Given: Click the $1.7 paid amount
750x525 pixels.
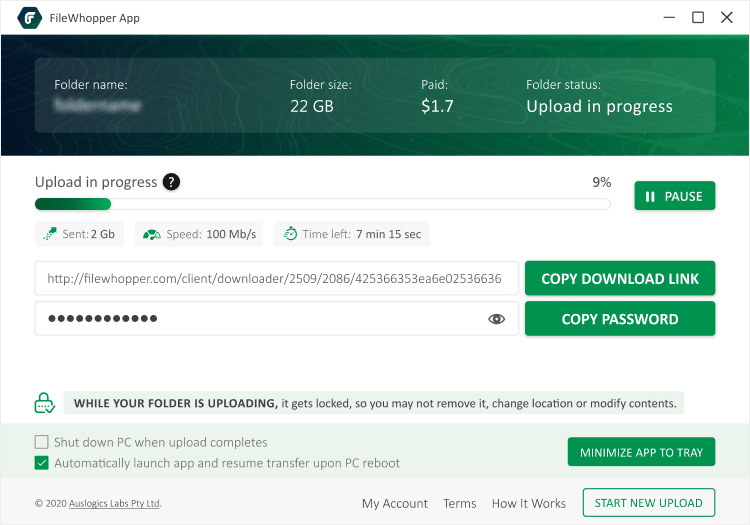Looking at the screenshot, I should 437,106.
